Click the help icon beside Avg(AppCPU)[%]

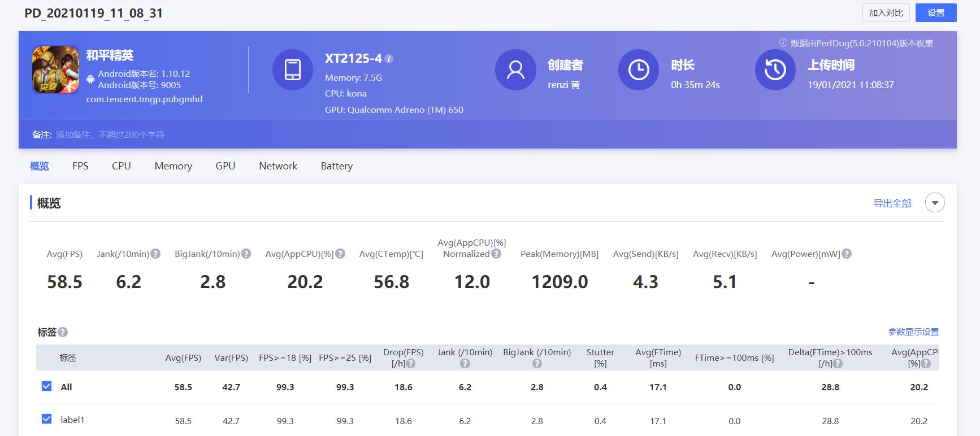(340, 254)
